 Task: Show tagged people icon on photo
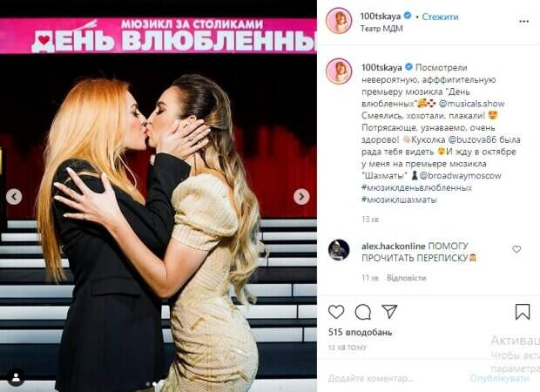click(16, 378)
